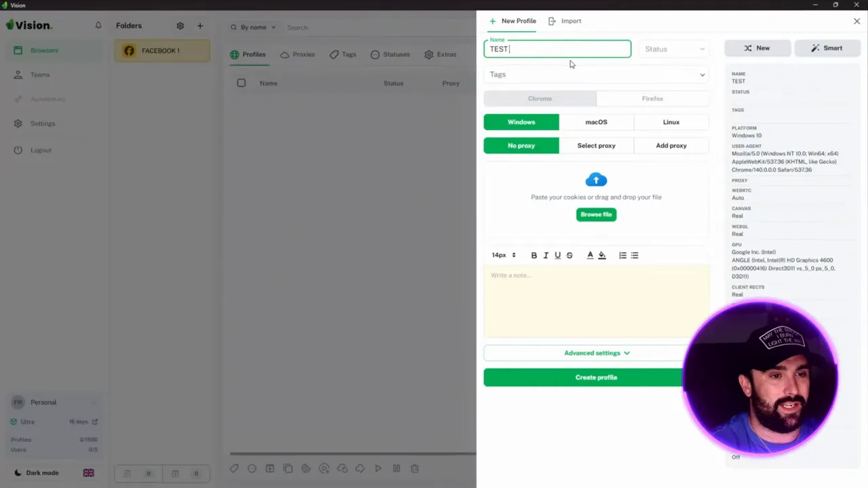Click the cloud export icon in the toolbar

[342, 468]
